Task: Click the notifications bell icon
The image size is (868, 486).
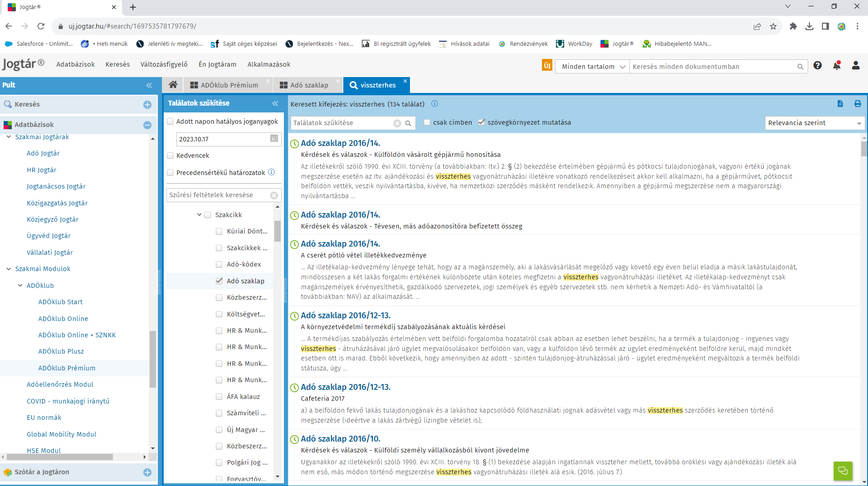Action: (837, 66)
